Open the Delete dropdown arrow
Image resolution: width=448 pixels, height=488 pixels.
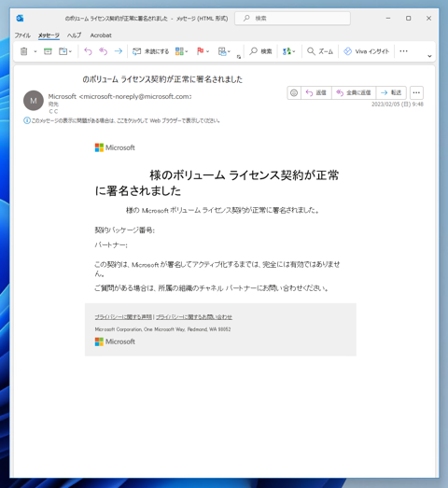(35, 51)
